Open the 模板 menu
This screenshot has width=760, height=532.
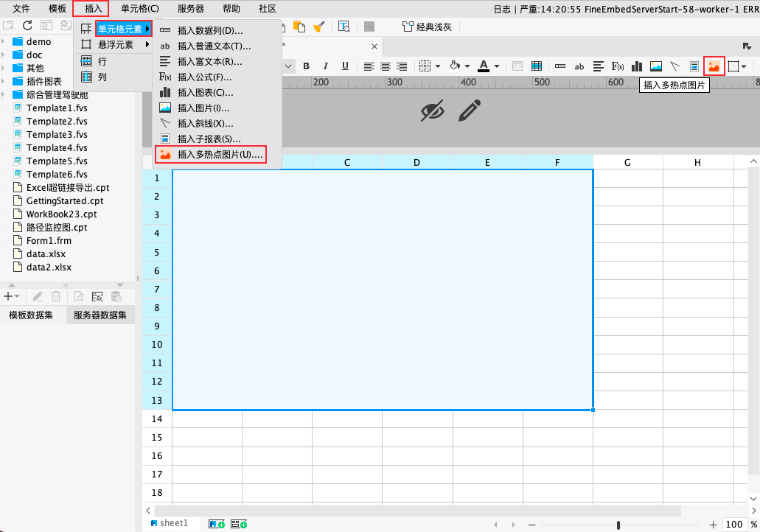57,9
